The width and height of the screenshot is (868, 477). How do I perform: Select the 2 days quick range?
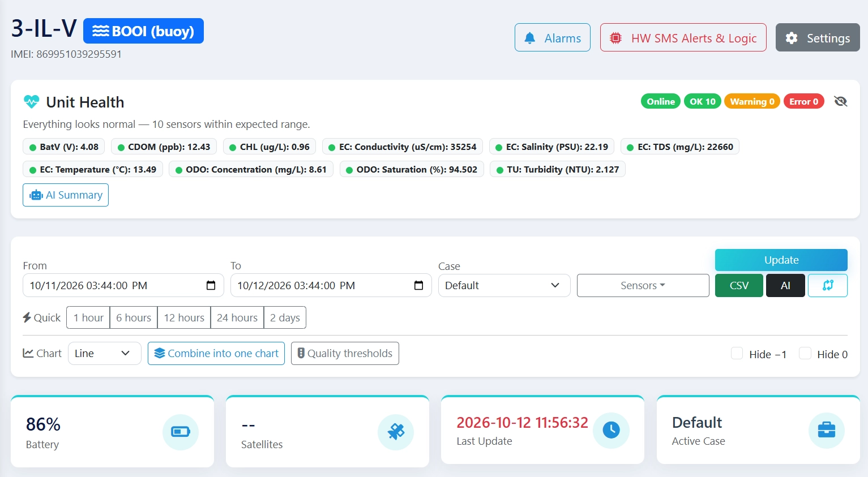click(x=285, y=317)
